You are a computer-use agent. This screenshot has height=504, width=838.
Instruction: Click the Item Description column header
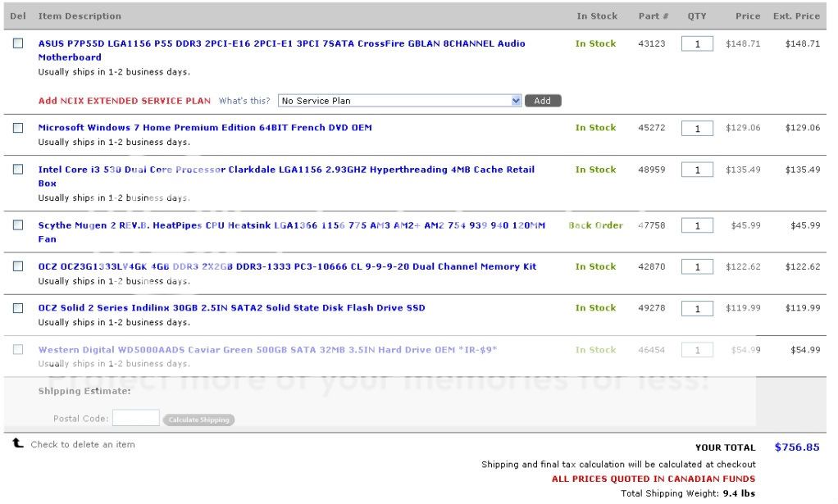point(80,16)
